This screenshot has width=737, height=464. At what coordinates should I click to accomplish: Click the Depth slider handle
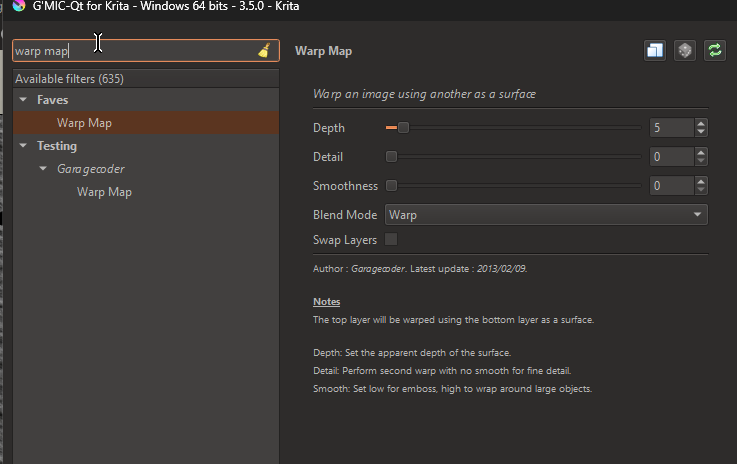coord(402,128)
